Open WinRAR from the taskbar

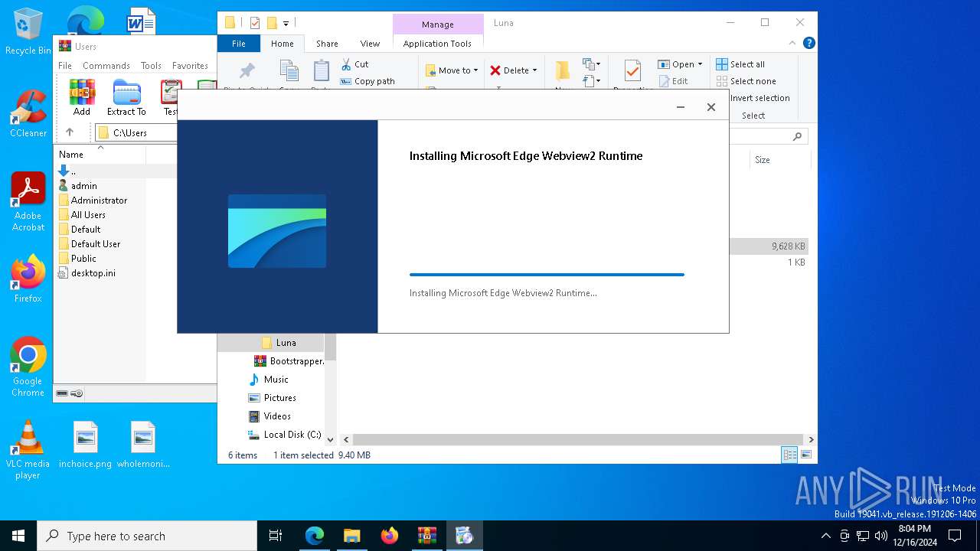point(427,536)
